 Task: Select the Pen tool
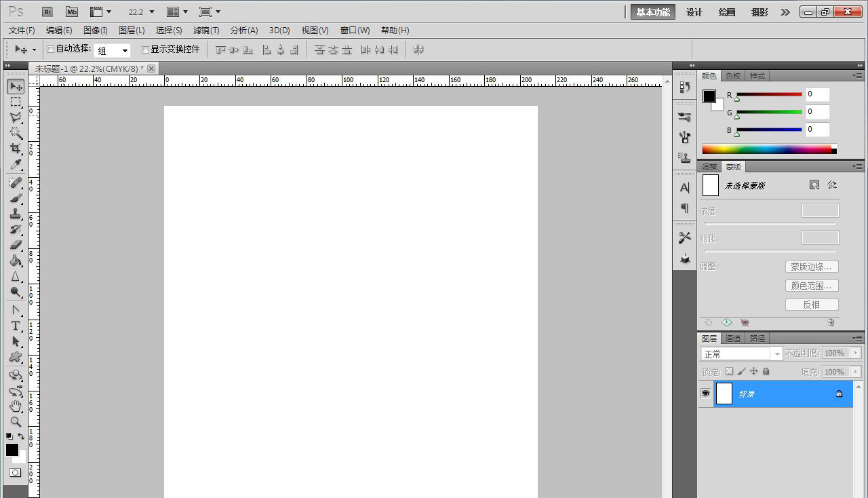tap(16, 311)
